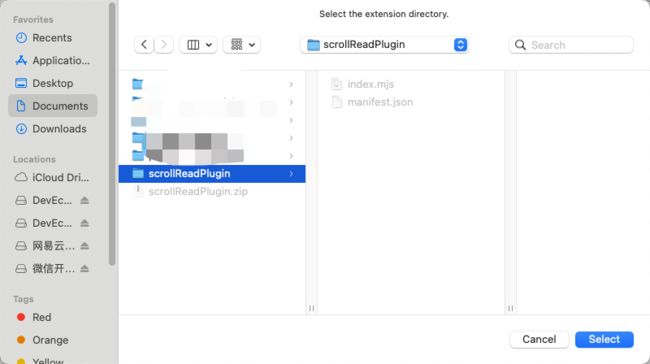
Task: Click the Cancel button
Action: (539, 339)
